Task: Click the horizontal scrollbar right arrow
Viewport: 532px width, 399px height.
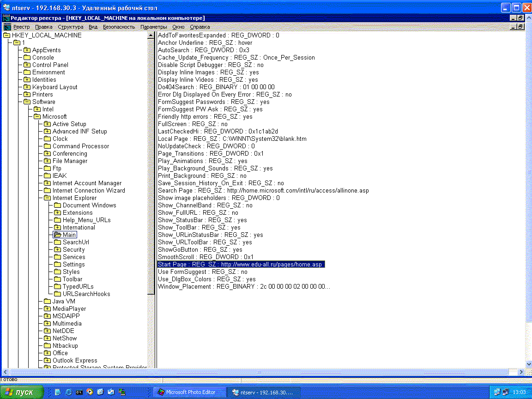Action: tap(521, 372)
